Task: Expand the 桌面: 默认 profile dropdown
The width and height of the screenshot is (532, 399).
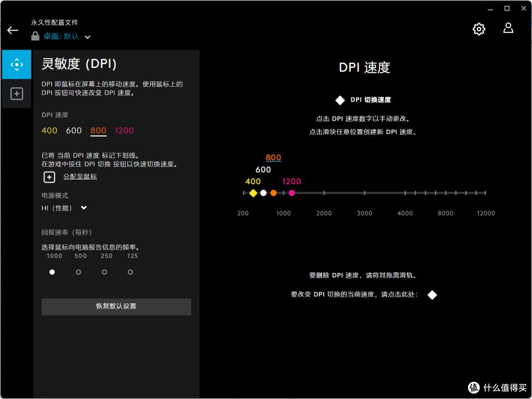Action: [x=87, y=36]
